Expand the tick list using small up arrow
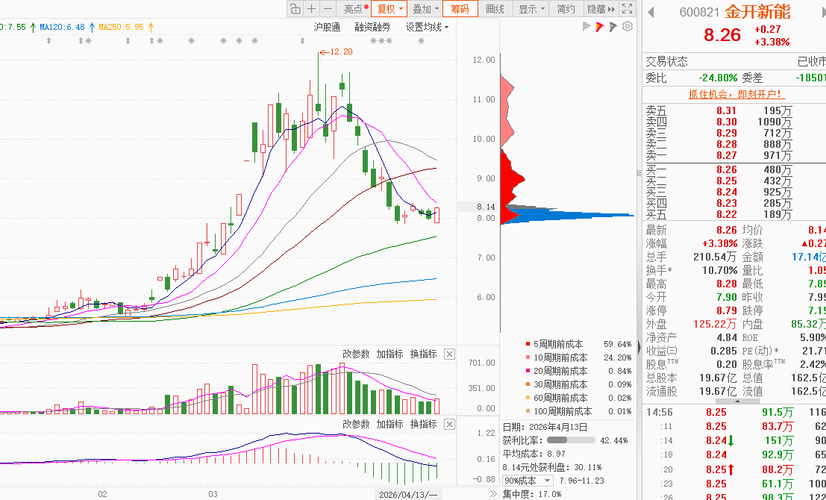The height and width of the screenshot is (500, 826). point(736,401)
